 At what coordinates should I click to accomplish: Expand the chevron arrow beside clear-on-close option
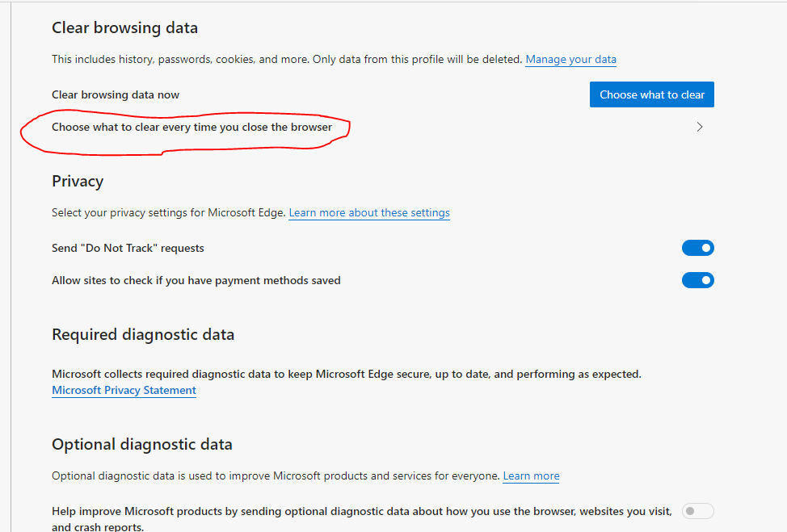pyautogui.click(x=699, y=127)
